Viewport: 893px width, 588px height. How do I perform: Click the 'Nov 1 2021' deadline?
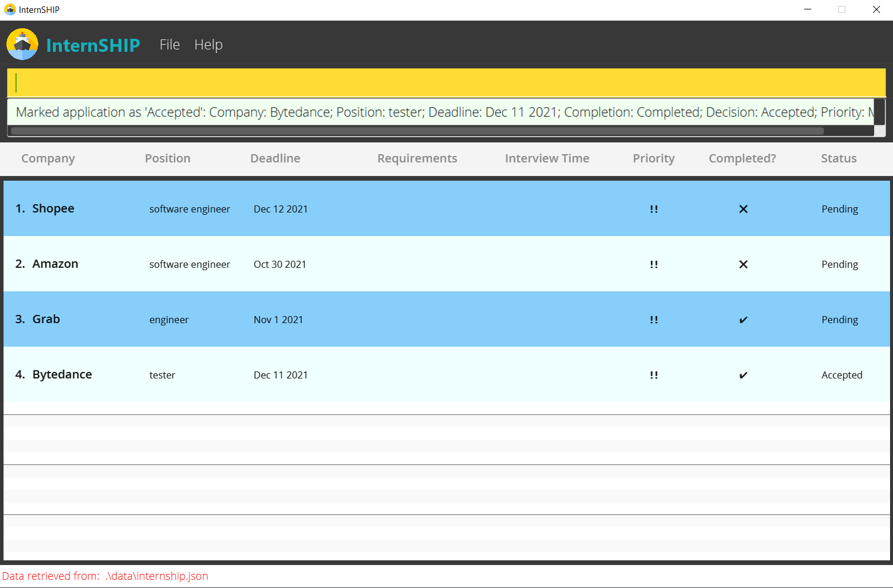[278, 320]
